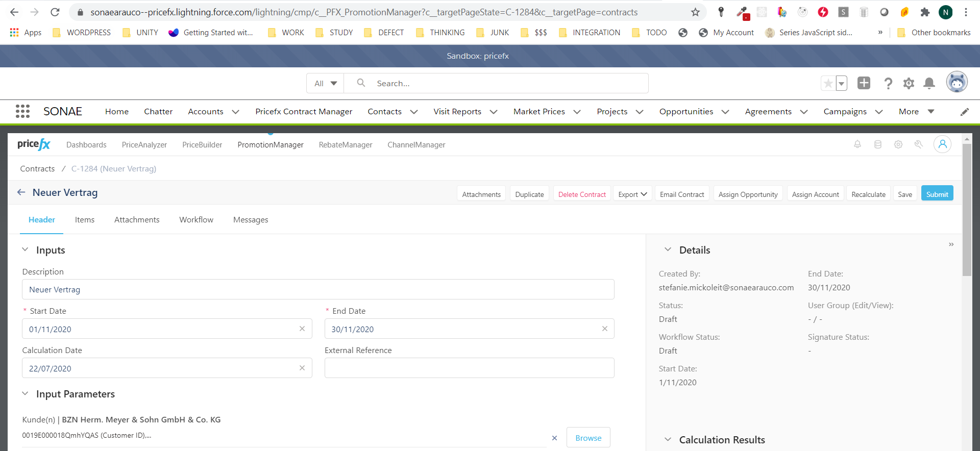Viewport: 980px width, 451px height.
Task: Open the Export dropdown
Action: click(x=632, y=194)
